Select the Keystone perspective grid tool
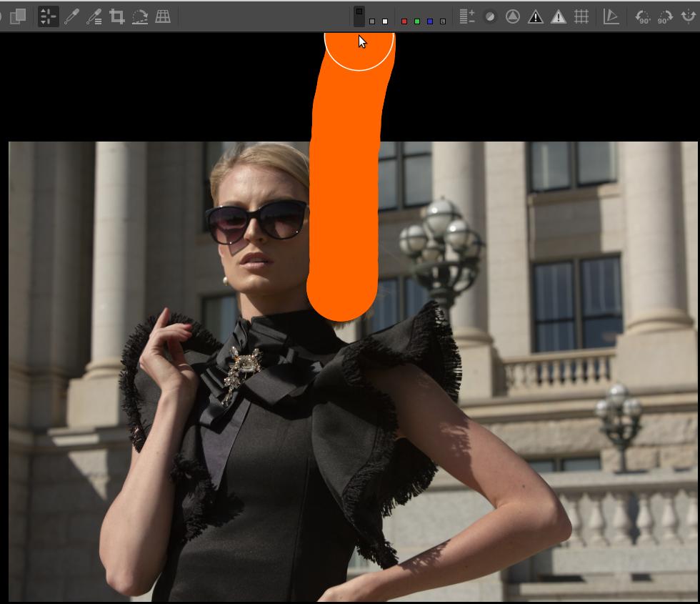The image size is (700, 604). click(163, 17)
